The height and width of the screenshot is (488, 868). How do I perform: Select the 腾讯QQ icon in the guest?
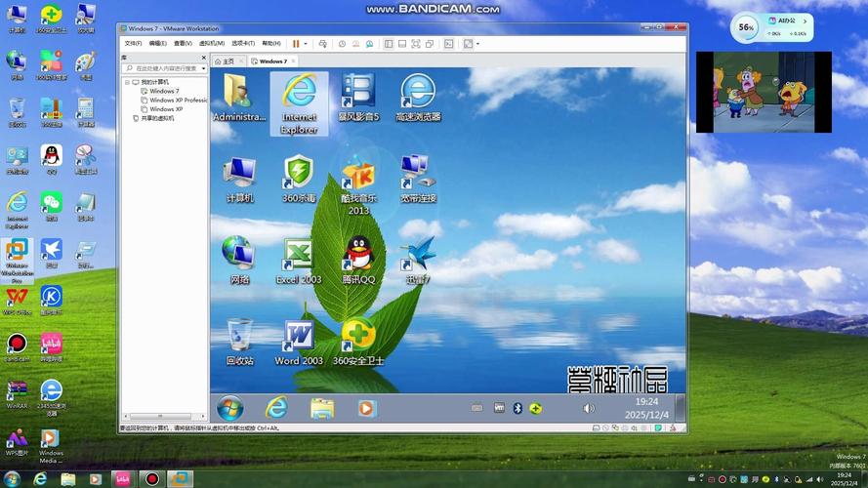pyautogui.click(x=358, y=260)
